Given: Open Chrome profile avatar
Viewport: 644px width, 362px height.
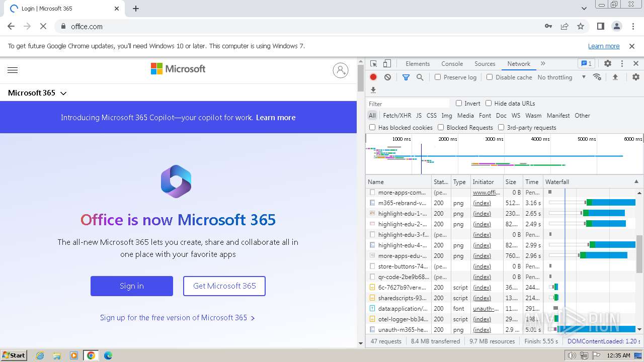Looking at the screenshot, I should coord(616,26).
